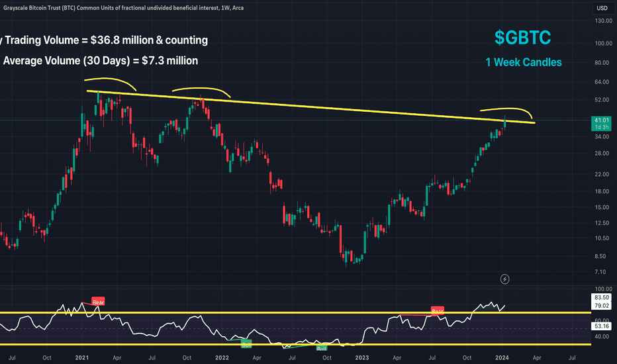Click the 130.00 price axis label
617x364 pixels.
click(603, 21)
